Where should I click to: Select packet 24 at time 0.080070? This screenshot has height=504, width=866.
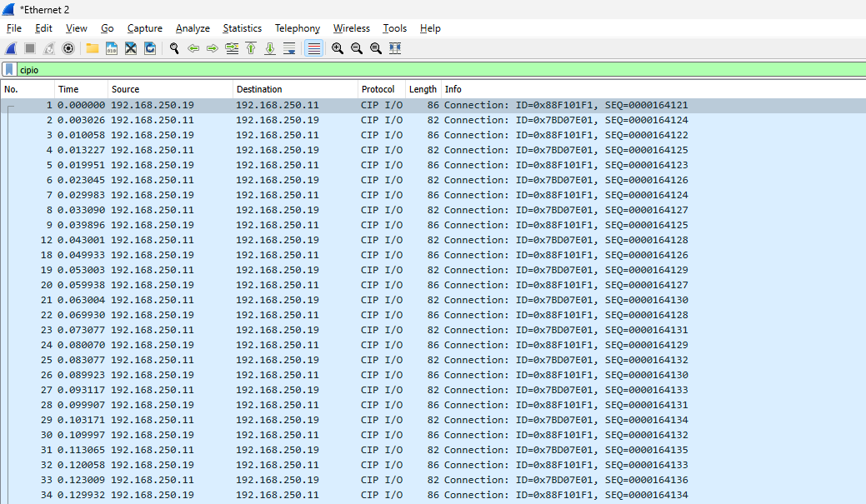click(x=433, y=345)
